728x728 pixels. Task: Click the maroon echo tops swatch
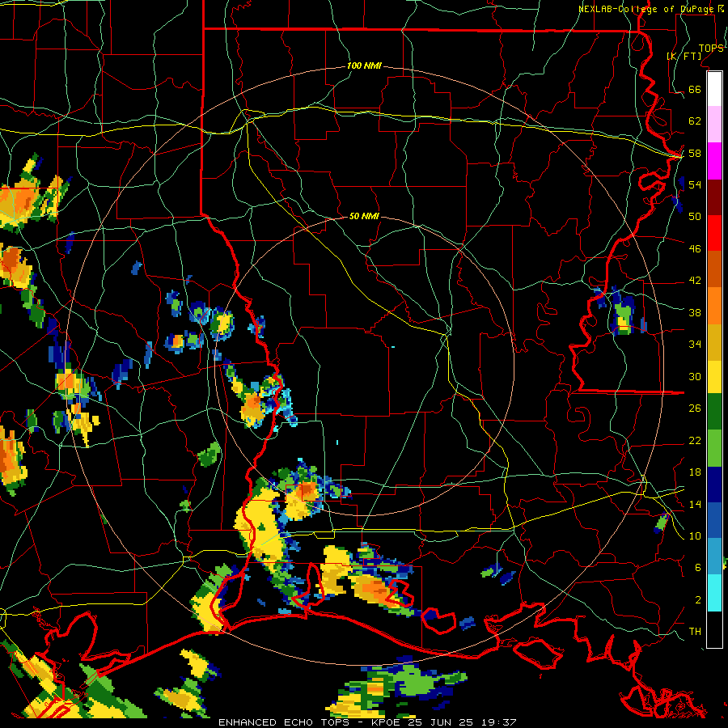tap(714, 197)
